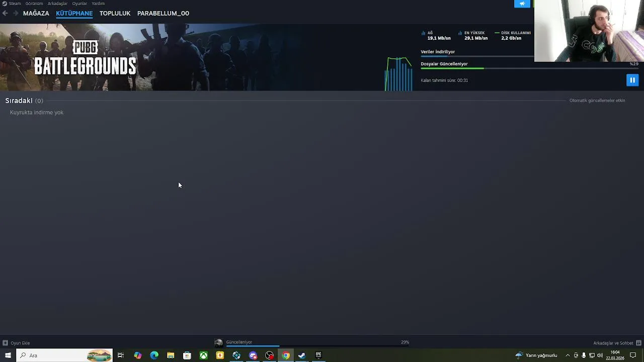
Task: Click the PUBG Battlegrounds banner logo
Action: 85,58
